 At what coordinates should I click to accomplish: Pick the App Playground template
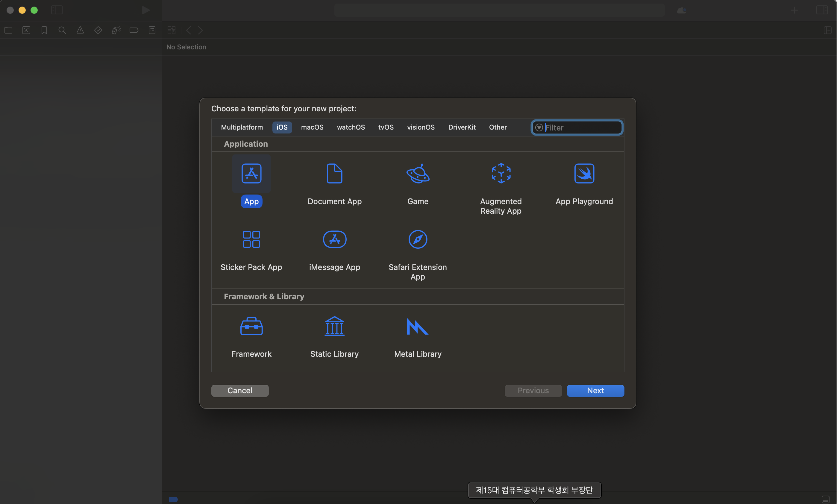tap(584, 174)
